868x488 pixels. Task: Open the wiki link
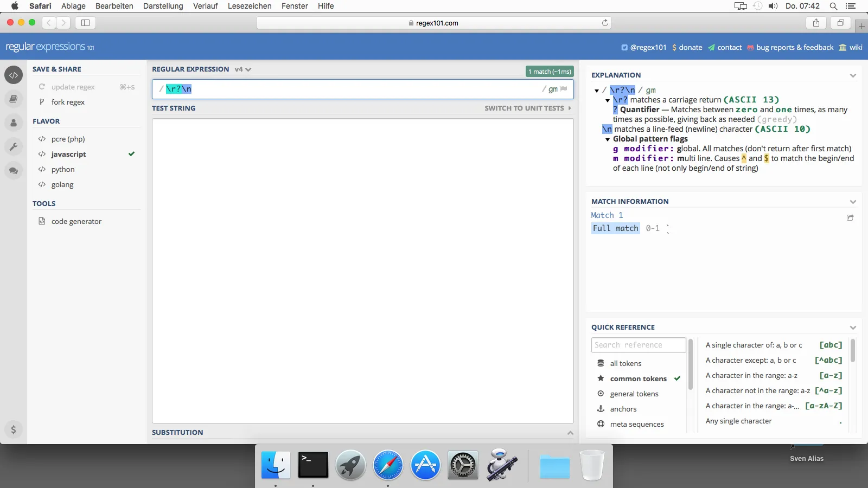click(851, 48)
